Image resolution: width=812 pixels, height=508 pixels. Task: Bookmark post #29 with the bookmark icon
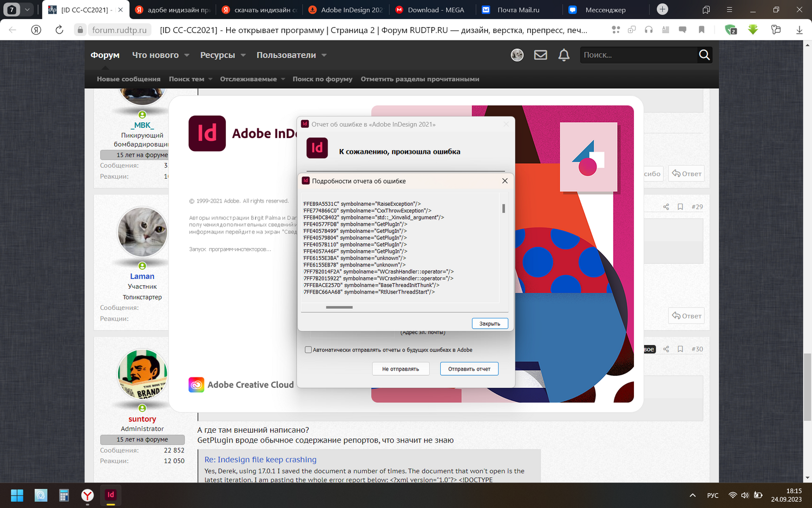tap(680, 207)
